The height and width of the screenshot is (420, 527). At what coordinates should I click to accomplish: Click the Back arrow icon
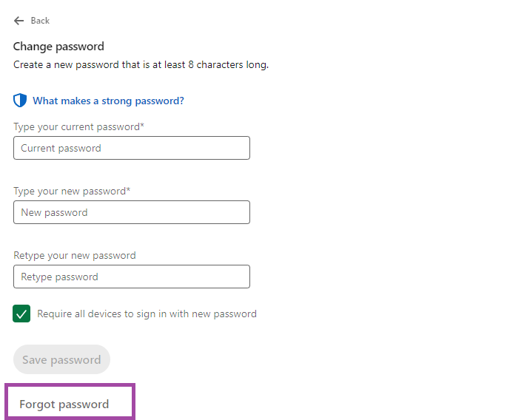19,21
